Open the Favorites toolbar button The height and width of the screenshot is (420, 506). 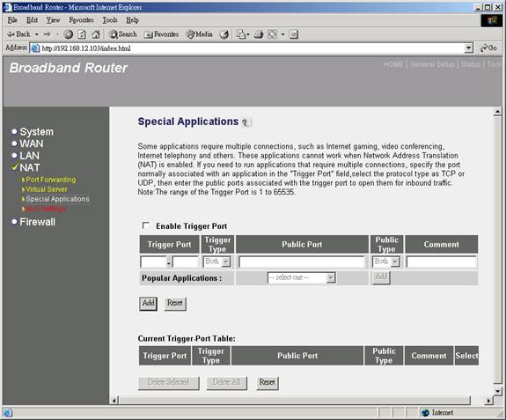[x=161, y=34]
